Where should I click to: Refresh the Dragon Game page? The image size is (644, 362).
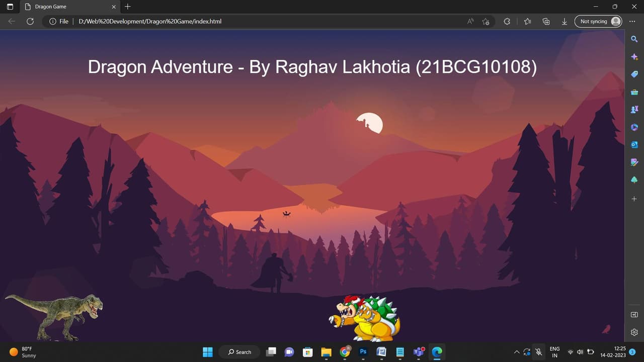(x=30, y=22)
